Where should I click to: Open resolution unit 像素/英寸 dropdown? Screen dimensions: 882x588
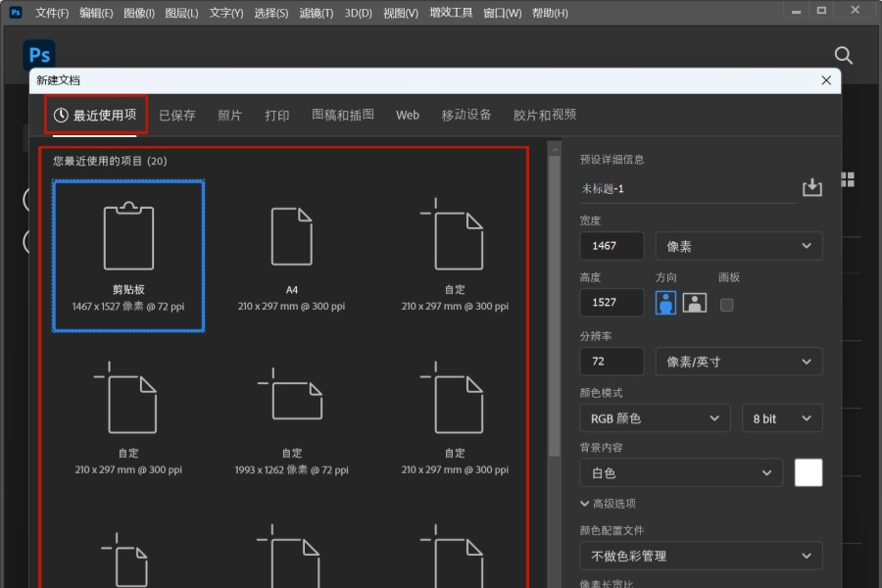pyautogui.click(x=739, y=362)
